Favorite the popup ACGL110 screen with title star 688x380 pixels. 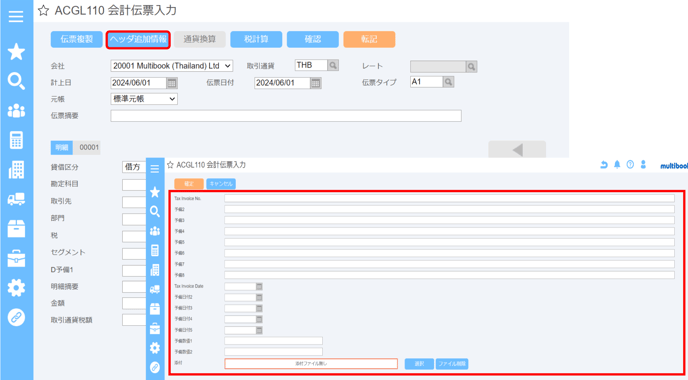[x=170, y=165]
